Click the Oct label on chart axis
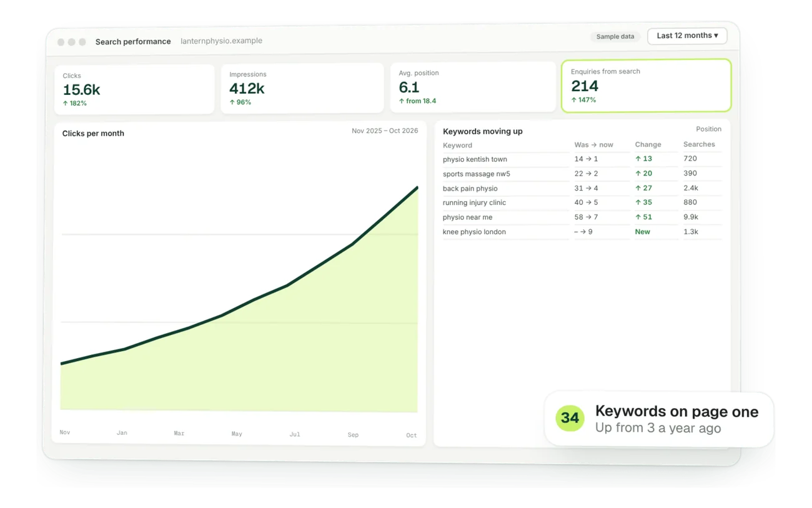 [411, 435]
